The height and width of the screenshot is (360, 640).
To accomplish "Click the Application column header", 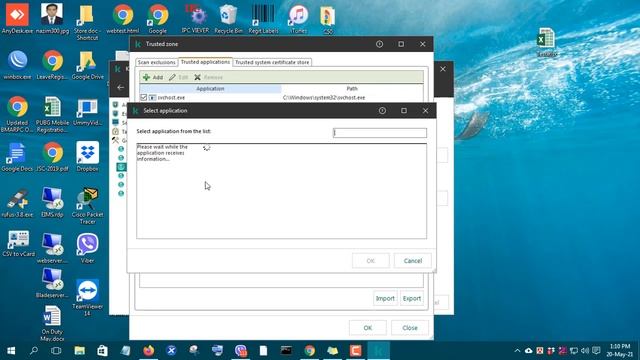I will click(x=210, y=89).
